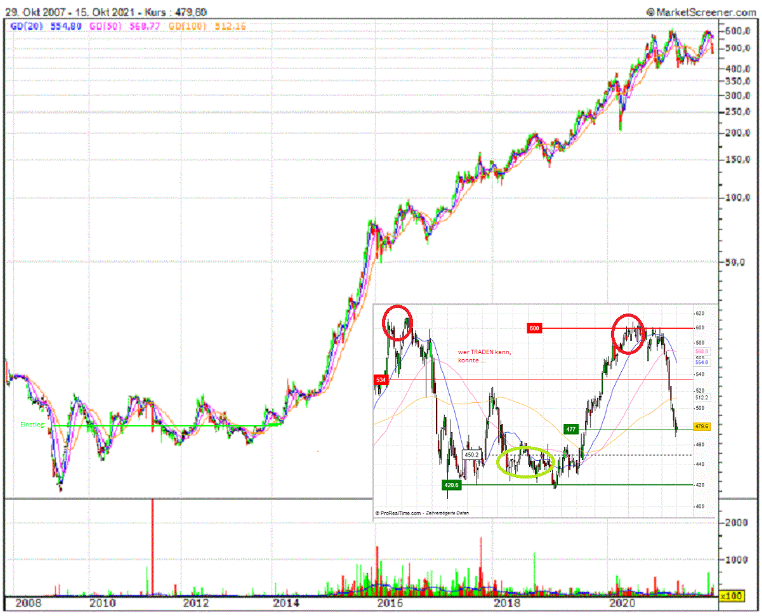Click the white 450.2 price tag in inset chart

pos(471,455)
